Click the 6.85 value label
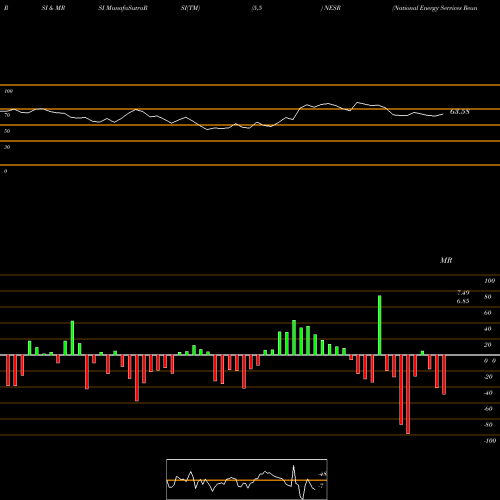This screenshot has width=500, height=500. point(463,301)
